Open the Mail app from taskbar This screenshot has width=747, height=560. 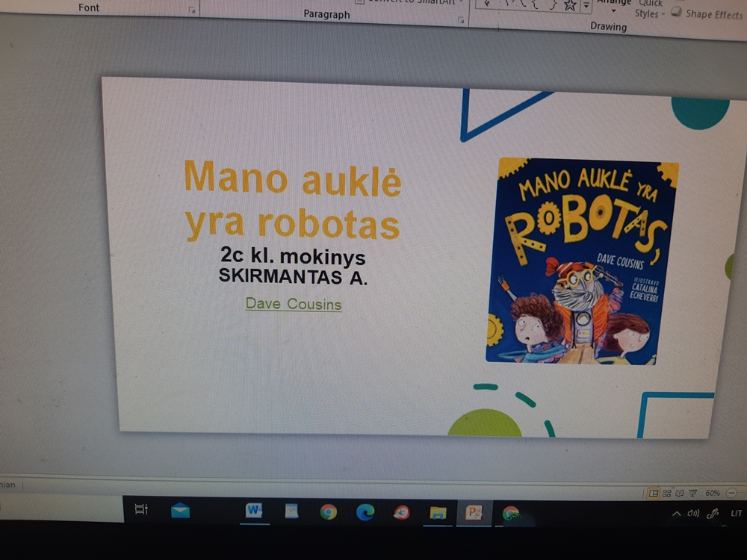coord(180,511)
